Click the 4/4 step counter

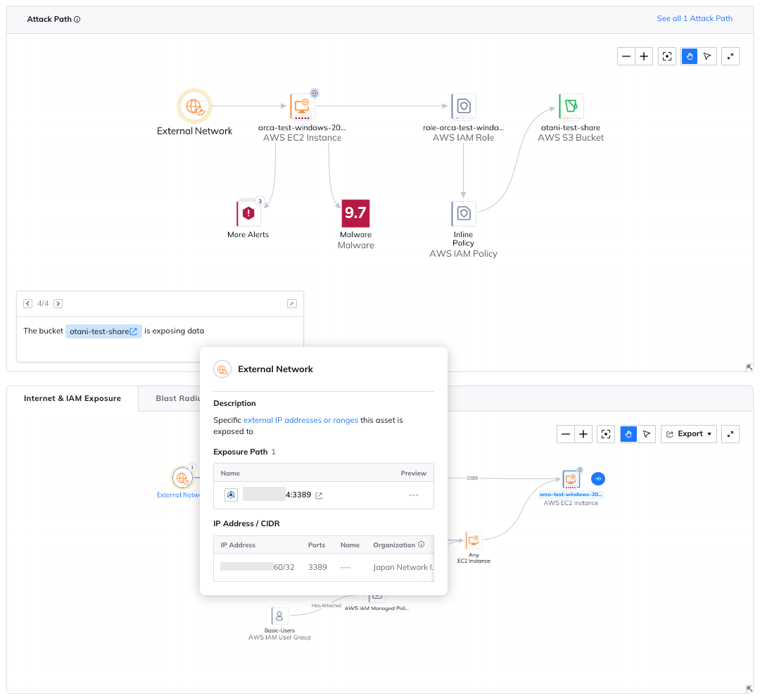click(x=43, y=304)
